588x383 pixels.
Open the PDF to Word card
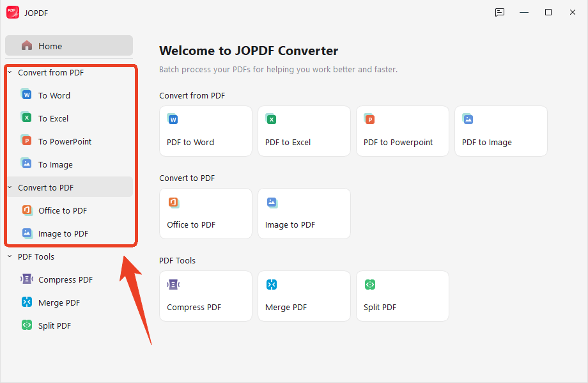206,131
